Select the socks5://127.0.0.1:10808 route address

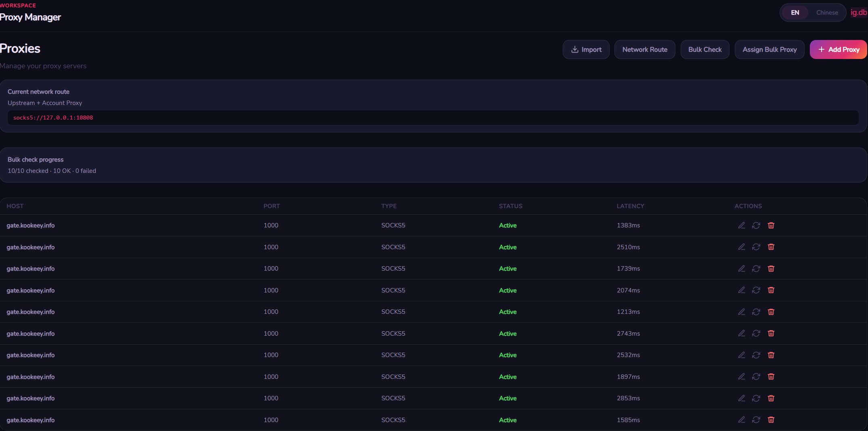(x=53, y=118)
